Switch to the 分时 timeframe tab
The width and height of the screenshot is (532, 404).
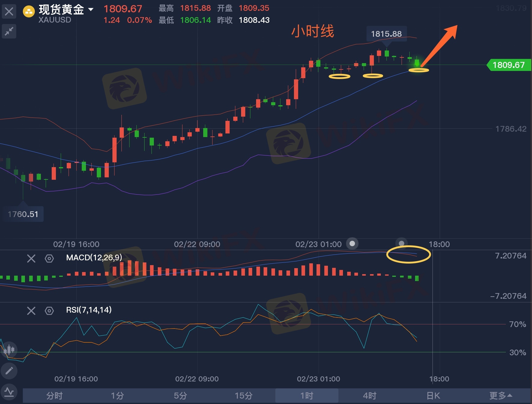54,396
